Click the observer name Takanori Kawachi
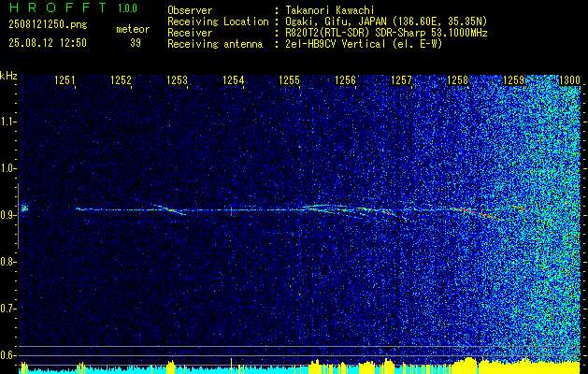This screenshot has height=374, width=588. [330, 10]
